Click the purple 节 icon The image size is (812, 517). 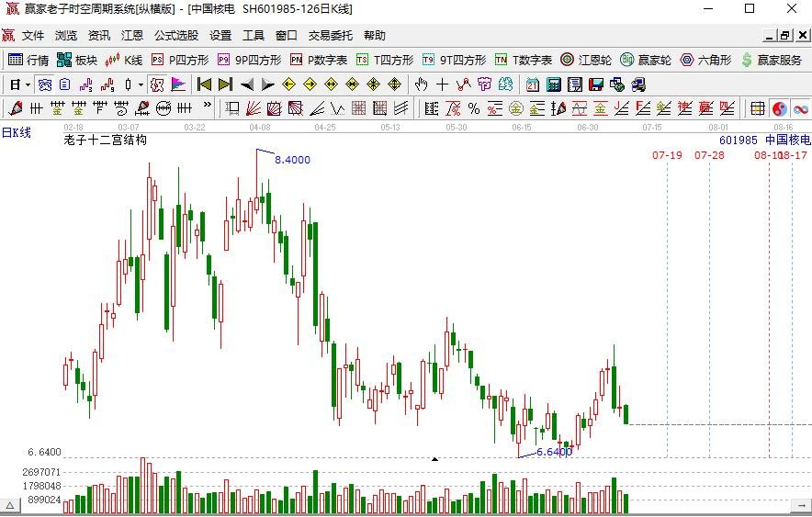tap(484, 84)
